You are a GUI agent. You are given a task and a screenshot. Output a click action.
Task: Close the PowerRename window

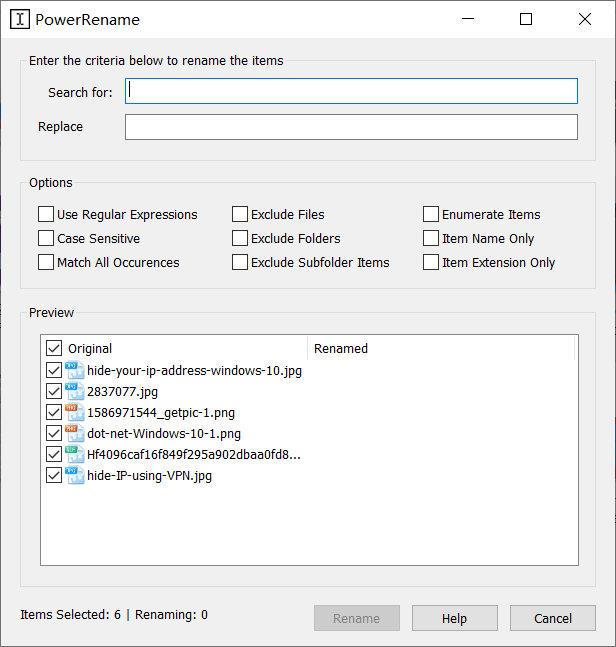pyautogui.click(x=585, y=19)
